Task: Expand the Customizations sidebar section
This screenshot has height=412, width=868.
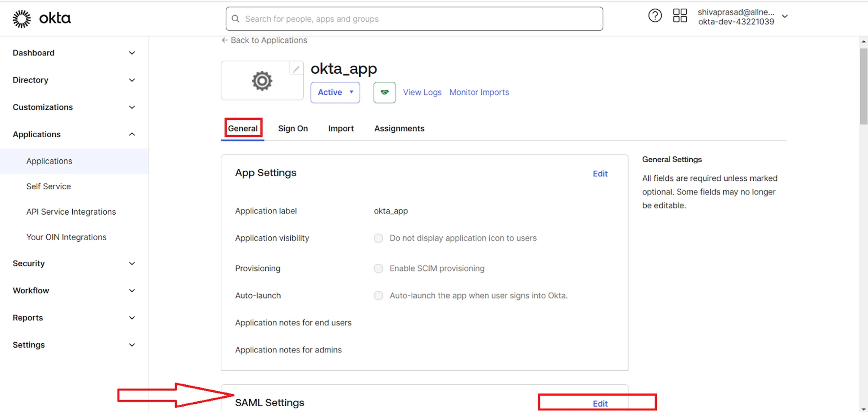Action: point(74,107)
